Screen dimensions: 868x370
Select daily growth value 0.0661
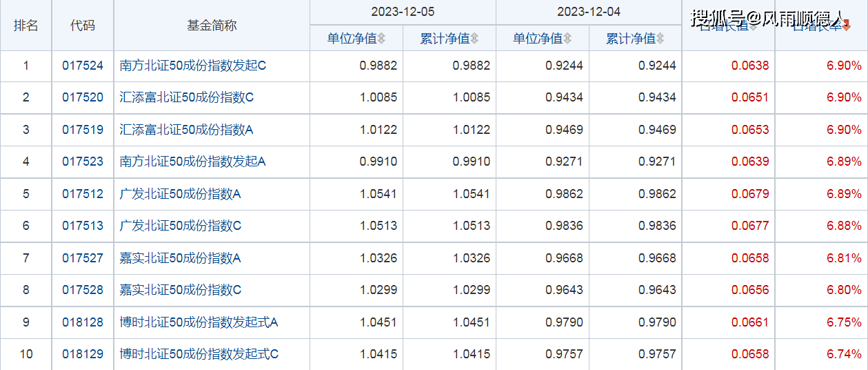(x=750, y=322)
